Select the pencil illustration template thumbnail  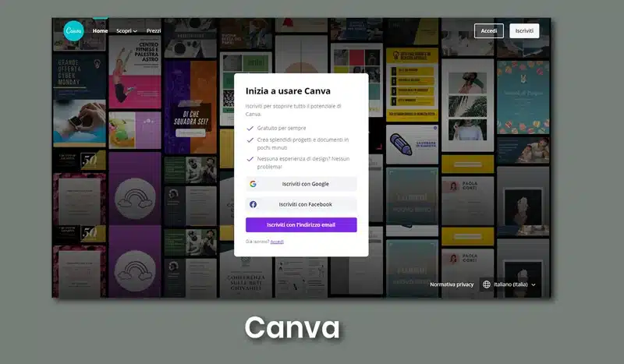click(x=412, y=144)
